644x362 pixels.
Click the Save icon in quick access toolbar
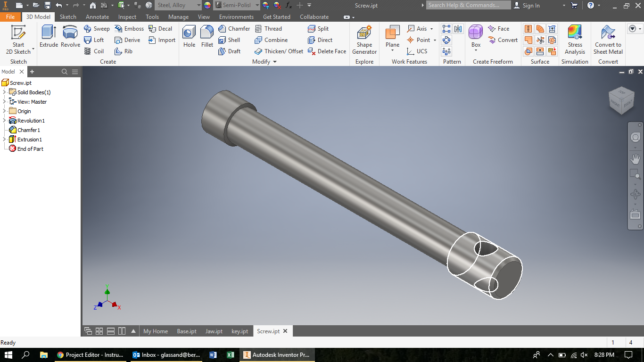pos(48,5)
